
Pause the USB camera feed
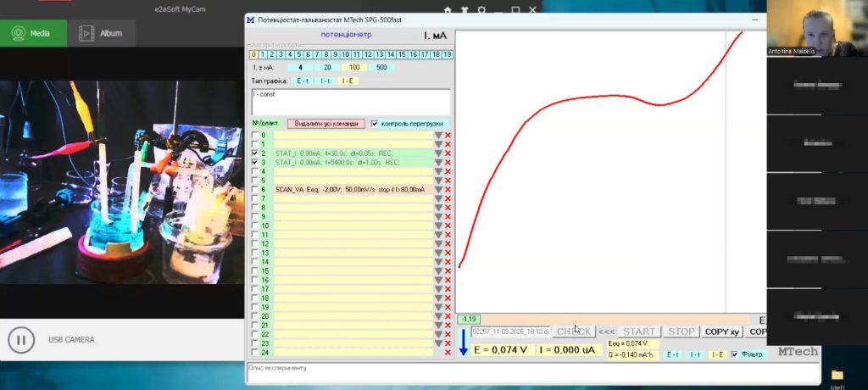21,340
